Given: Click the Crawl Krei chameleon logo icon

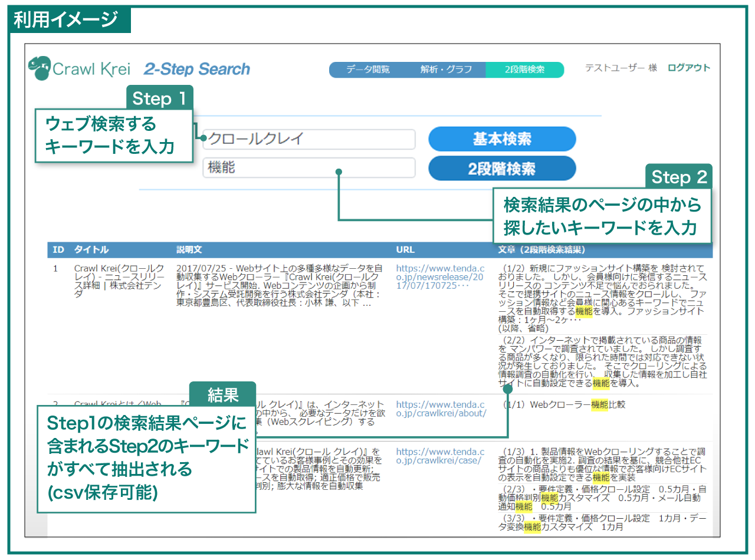Looking at the screenshot, I should (39, 68).
